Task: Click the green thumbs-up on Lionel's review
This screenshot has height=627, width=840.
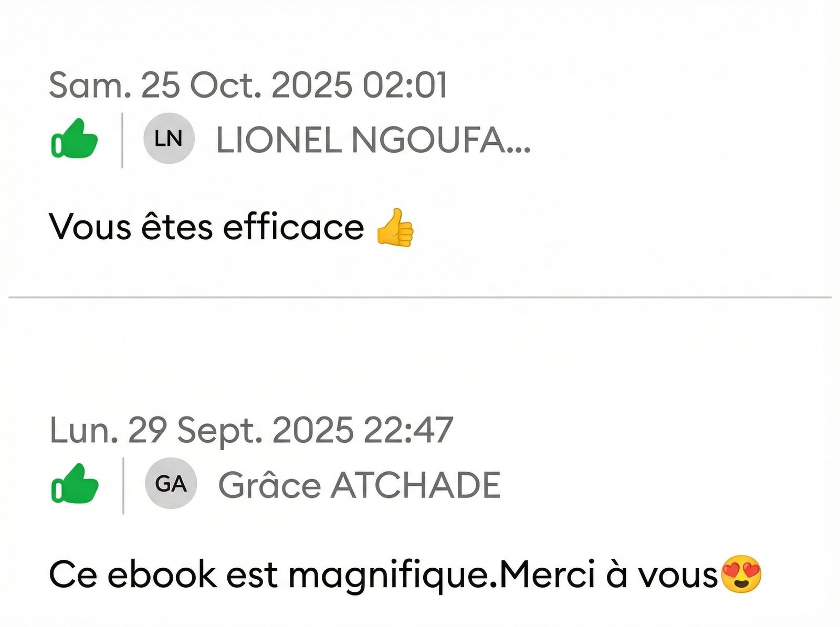Action: (74, 139)
